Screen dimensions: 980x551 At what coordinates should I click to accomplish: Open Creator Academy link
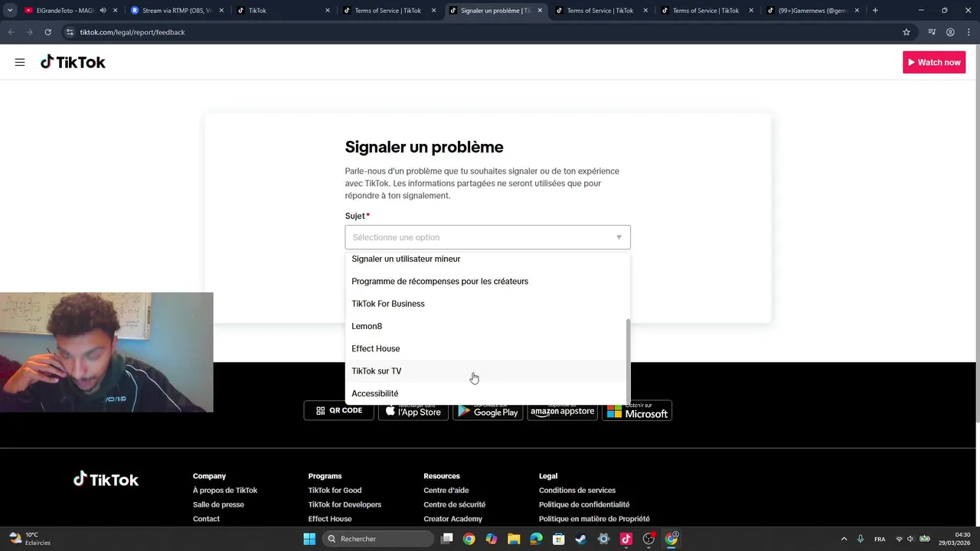coord(453,519)
